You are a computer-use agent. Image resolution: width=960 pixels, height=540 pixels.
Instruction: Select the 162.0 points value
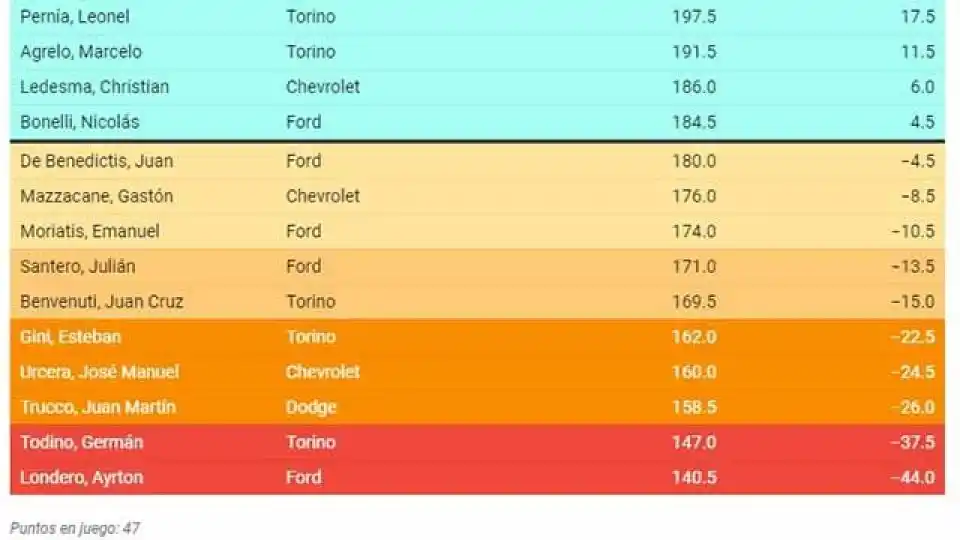coord(694,337)
